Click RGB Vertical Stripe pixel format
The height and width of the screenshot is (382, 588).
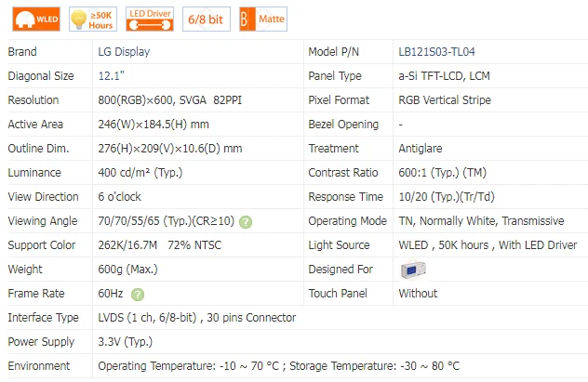pyautogui.click(x=445, y=100)
